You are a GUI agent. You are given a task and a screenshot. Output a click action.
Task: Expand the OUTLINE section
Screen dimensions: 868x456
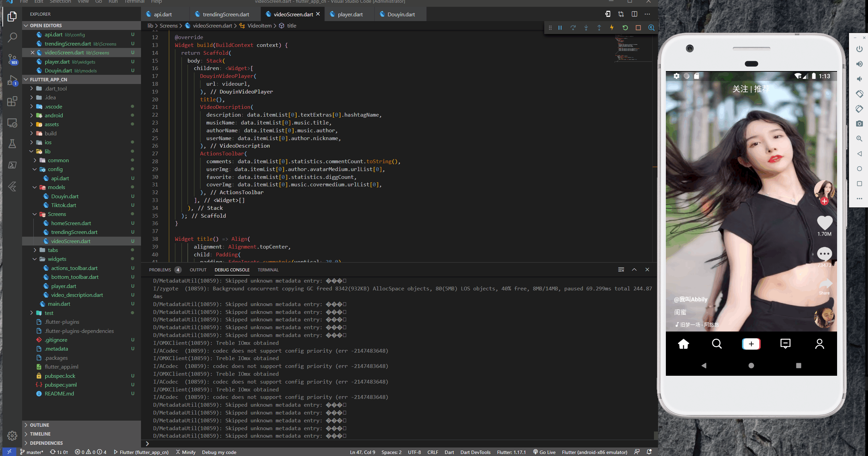39,425
